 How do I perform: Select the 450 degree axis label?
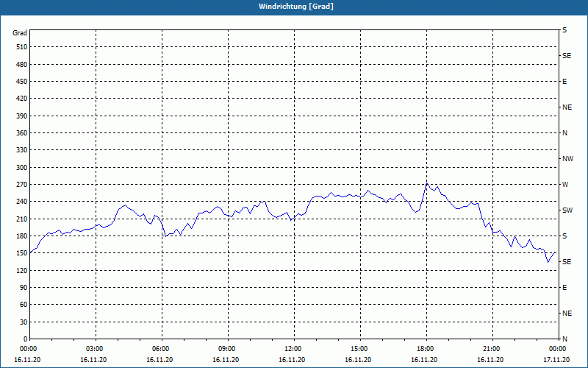coord(22,82)
